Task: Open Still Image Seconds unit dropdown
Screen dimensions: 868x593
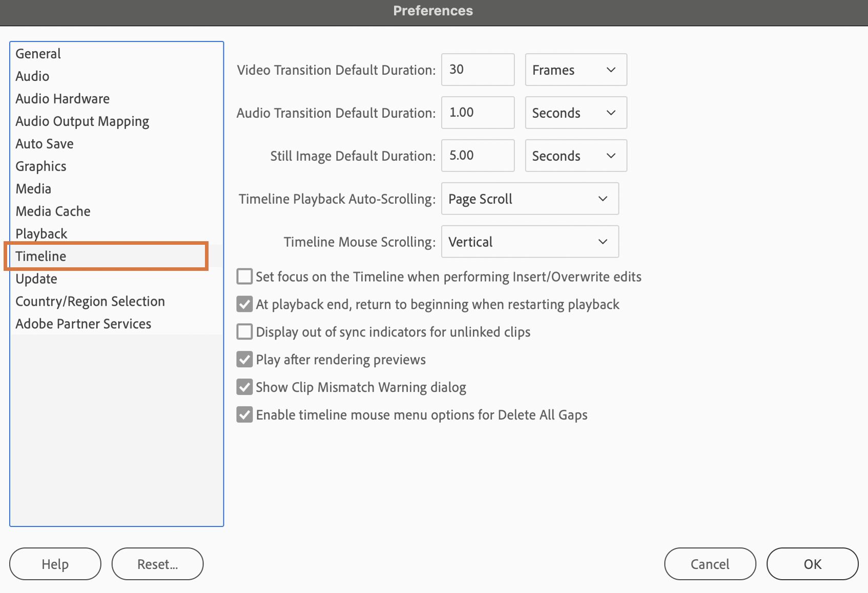Action: pyautogui.click(x=575, y=156)
